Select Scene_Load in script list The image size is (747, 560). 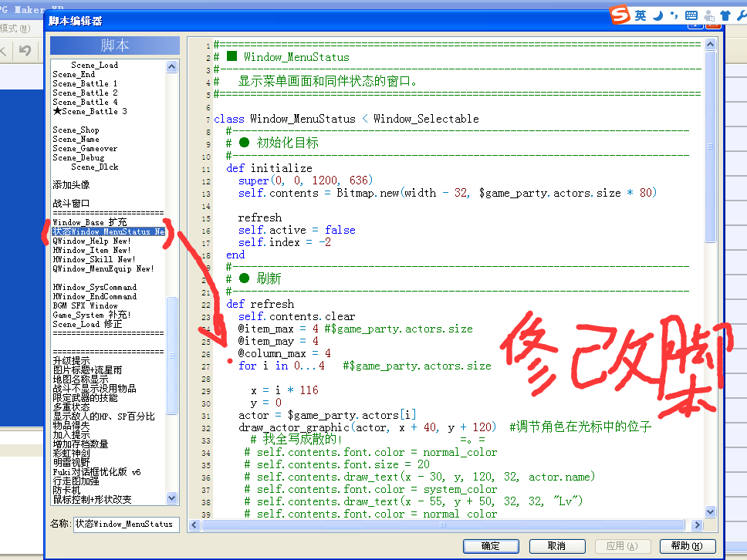pos(94,66)
